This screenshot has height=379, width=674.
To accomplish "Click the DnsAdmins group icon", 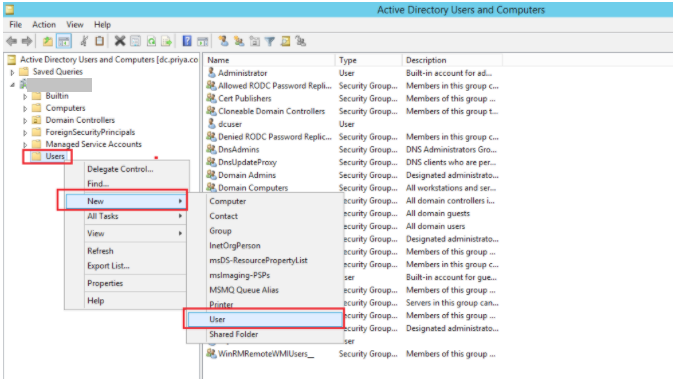I will (x=211, y=149).
